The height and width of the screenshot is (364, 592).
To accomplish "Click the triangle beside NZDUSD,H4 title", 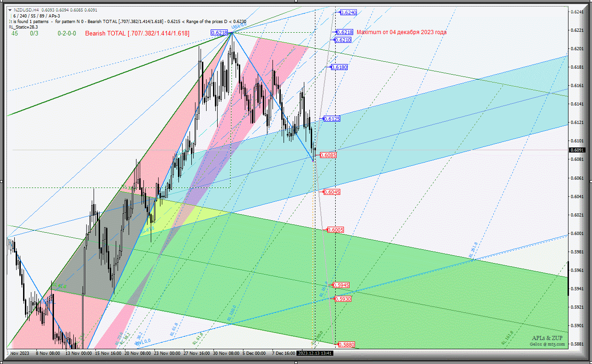I will tap(10, 10).
